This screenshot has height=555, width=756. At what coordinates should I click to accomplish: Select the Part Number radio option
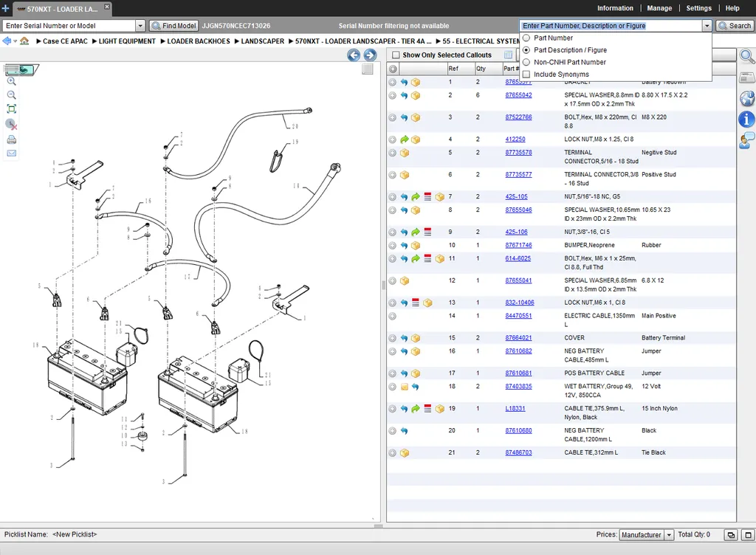(526, 38)
